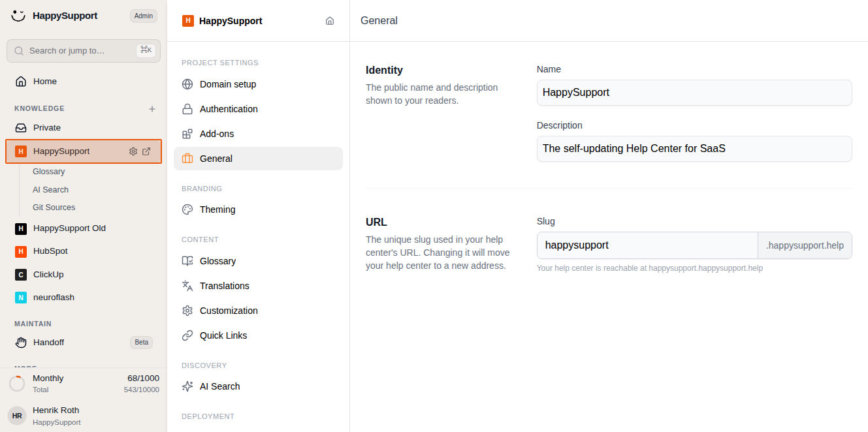Click the Admin badge

coord(144,16)
